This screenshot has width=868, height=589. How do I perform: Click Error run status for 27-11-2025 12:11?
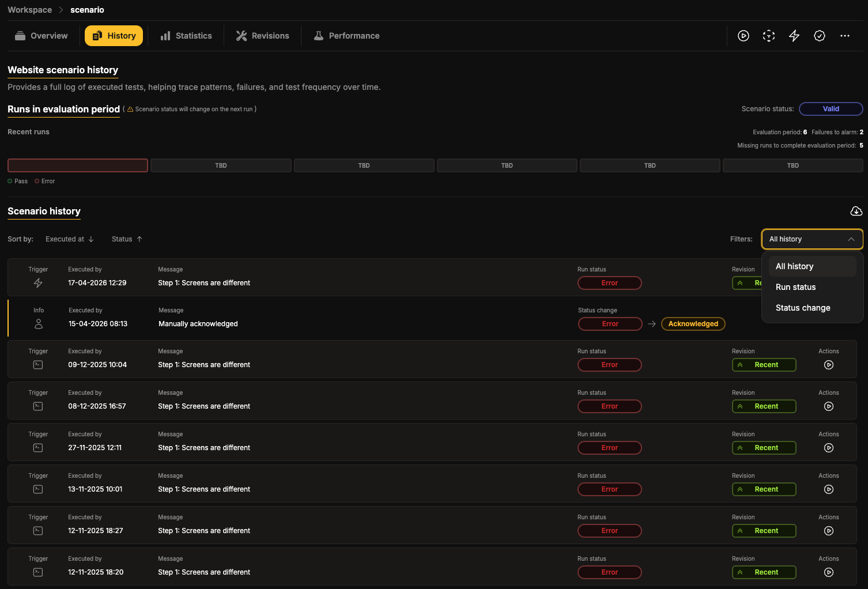[x=609, y=448]
